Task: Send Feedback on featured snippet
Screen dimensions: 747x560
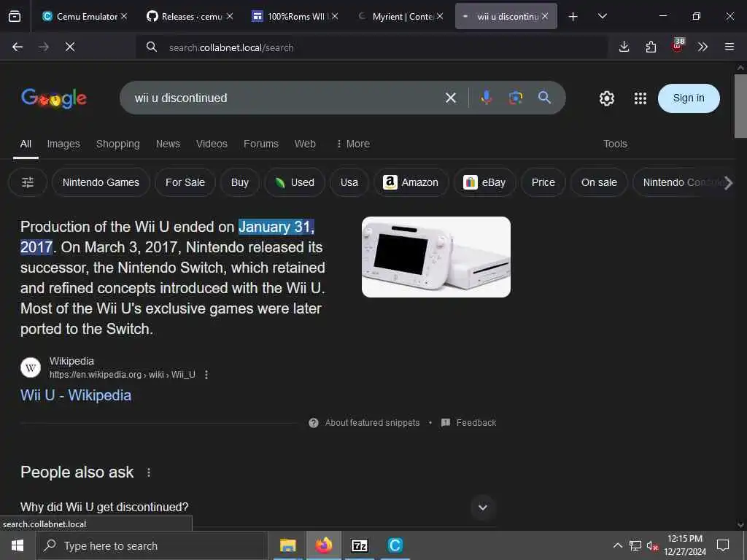Action: click(x=469, y=423)
